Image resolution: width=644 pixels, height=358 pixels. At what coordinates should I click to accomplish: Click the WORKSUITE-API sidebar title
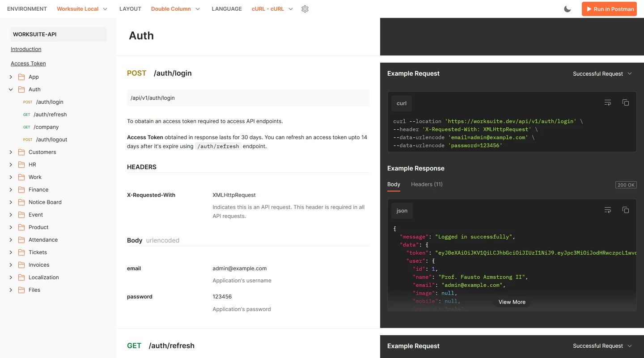58,34
